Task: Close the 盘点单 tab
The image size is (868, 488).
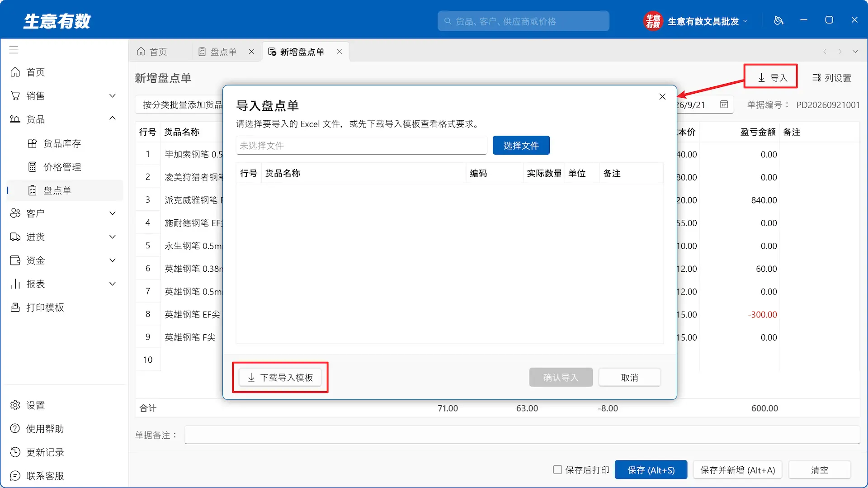Action: 252,52
